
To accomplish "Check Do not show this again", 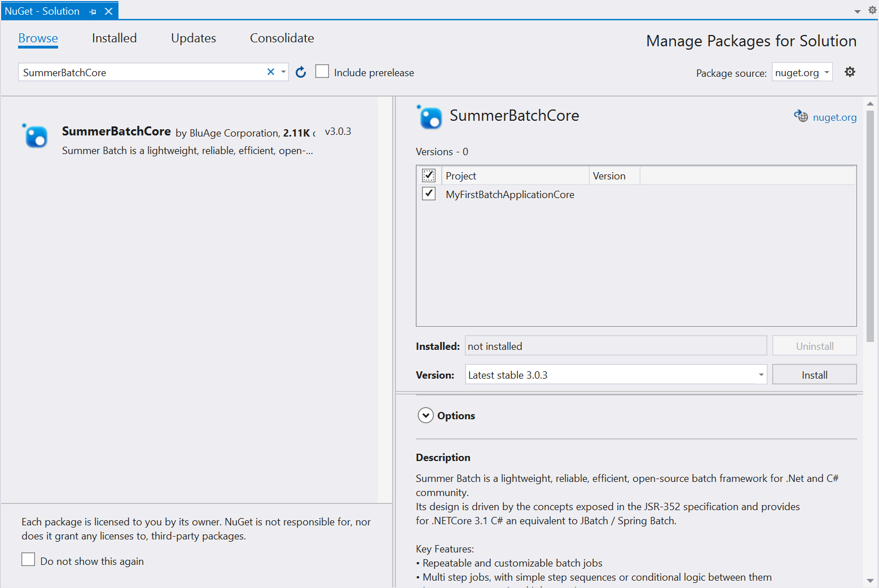I will [28, 559].
